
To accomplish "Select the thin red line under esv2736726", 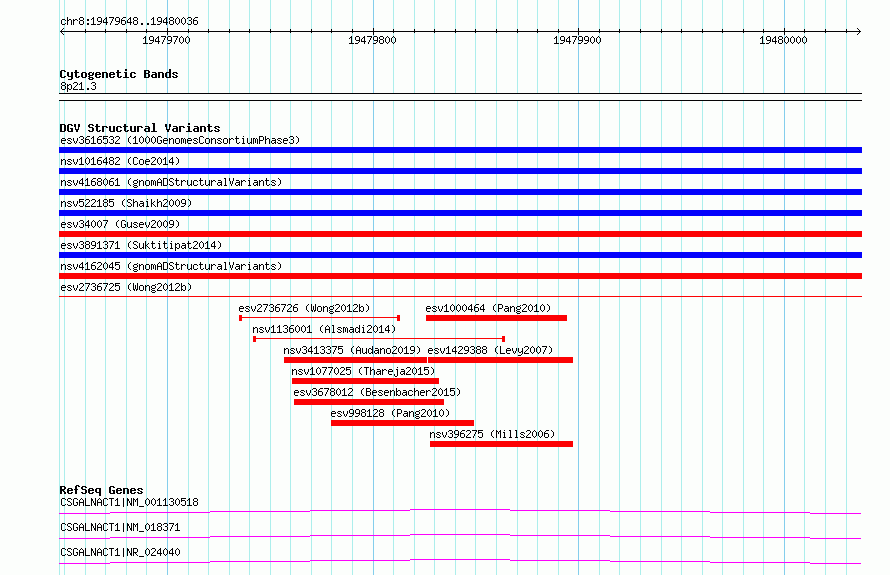I will coord(320,318).
